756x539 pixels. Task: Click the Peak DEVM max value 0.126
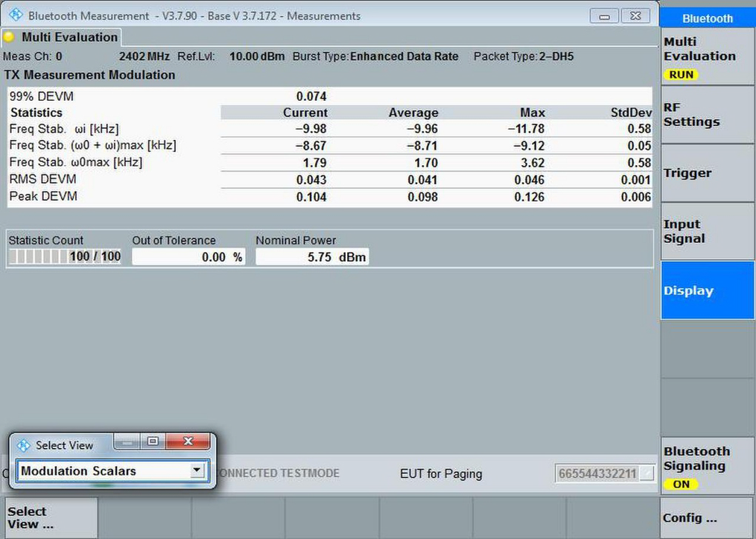(529, 197)
